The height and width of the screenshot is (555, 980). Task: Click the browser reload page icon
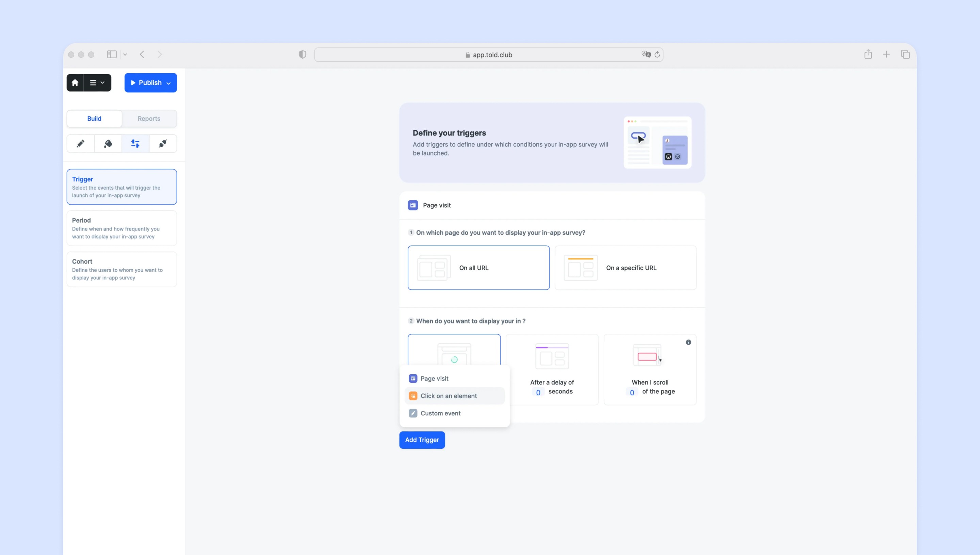coord(657,54)
